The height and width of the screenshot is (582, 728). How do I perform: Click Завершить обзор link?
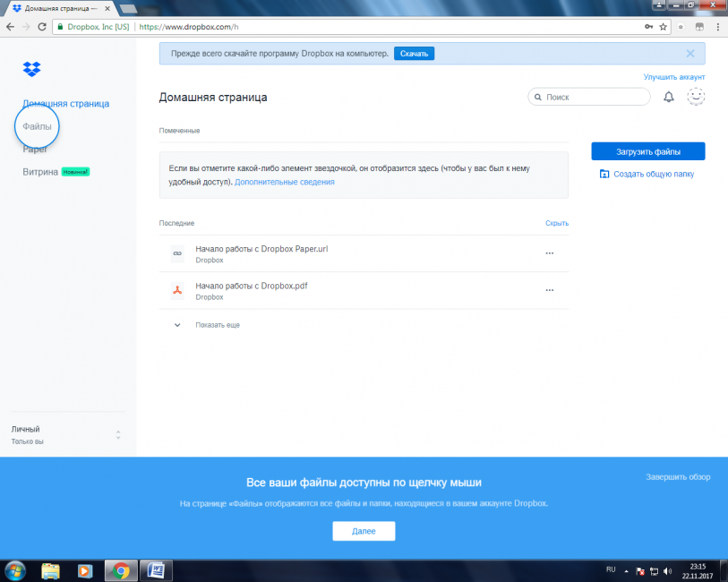pos(678,476)
